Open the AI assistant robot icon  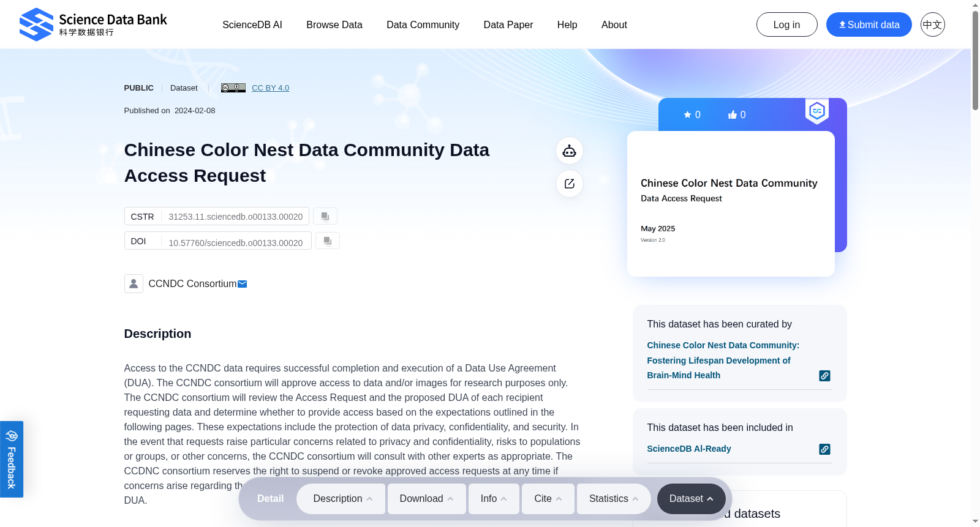click(x=570, y=151)
